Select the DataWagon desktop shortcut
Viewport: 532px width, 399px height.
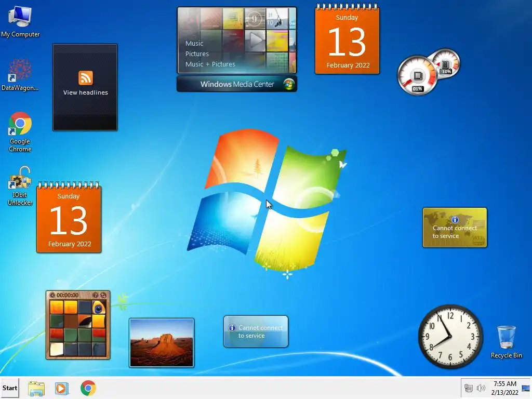point(20,75)
